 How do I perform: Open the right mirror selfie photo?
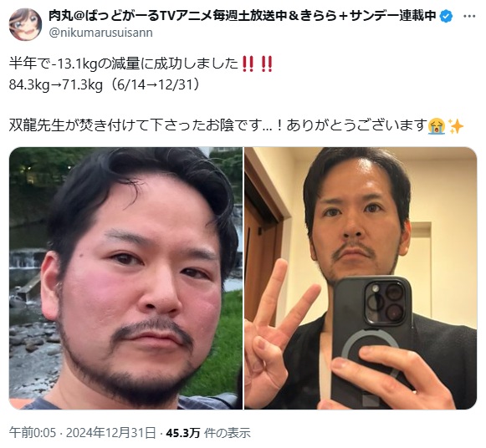(x=361, y=278)
